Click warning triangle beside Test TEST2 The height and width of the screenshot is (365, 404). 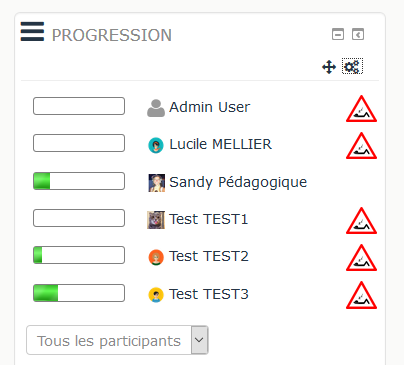[361, 258]
